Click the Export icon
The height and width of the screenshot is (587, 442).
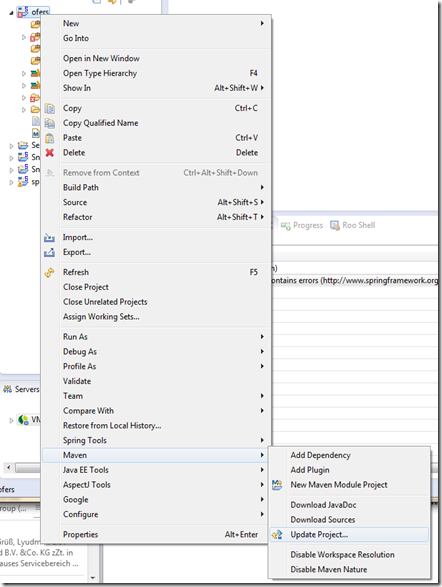(x=49, y=253)
